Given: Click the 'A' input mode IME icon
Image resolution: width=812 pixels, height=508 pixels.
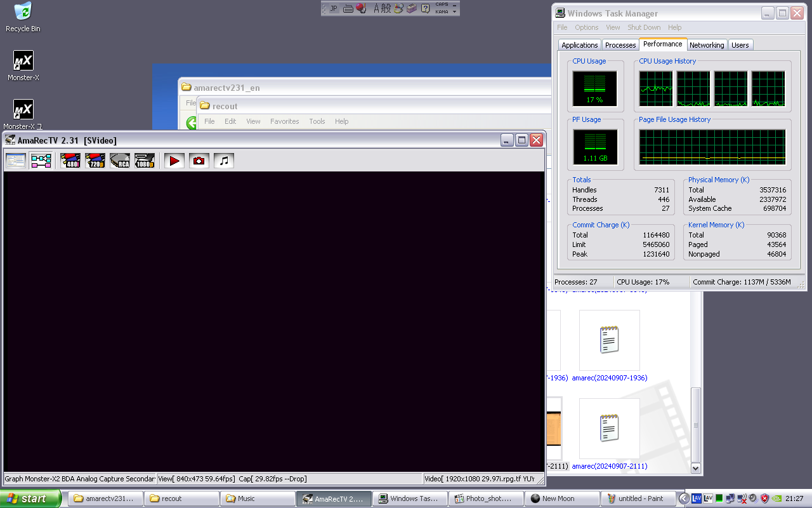Looking at the screenshot, I should (377, 8).
